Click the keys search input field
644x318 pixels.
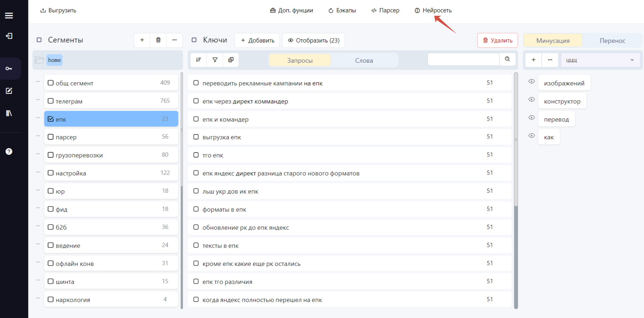tap(463, 59)
